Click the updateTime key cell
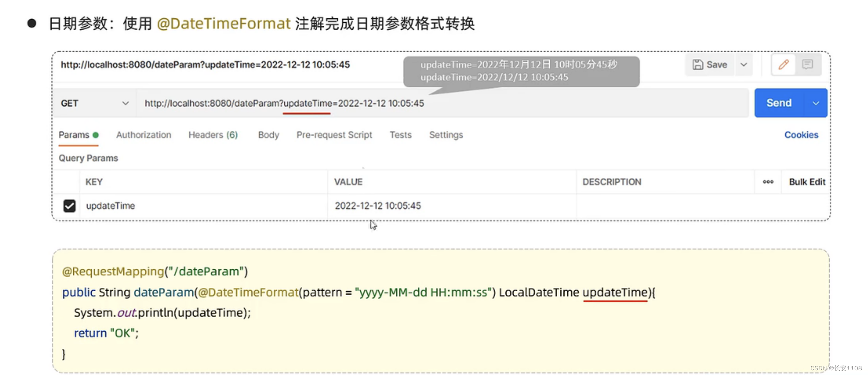 point(204,206)
